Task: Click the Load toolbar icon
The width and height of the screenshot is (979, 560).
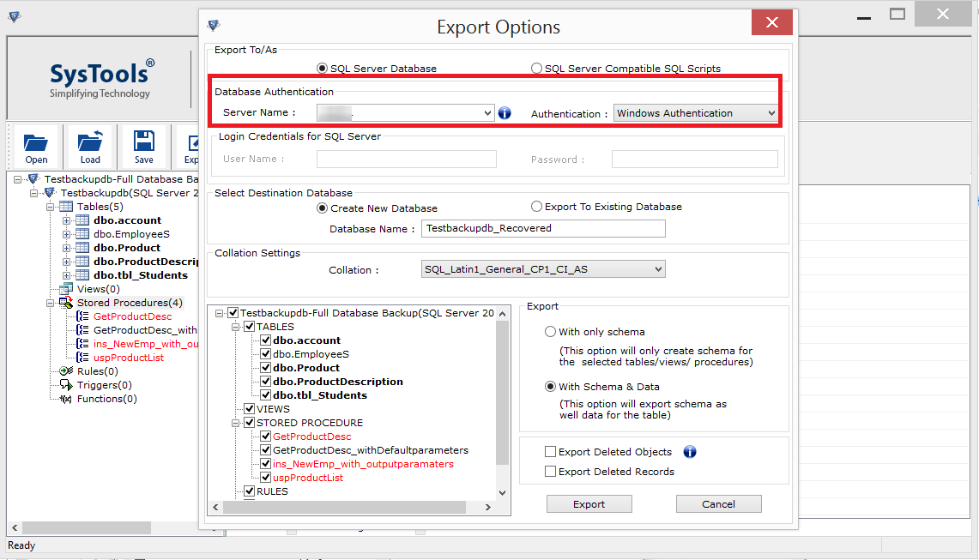Action: 90,142
